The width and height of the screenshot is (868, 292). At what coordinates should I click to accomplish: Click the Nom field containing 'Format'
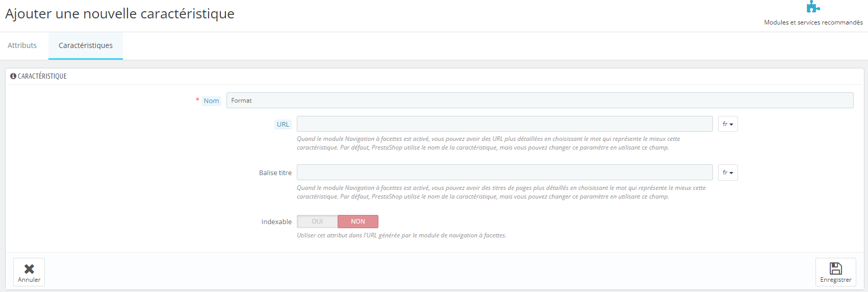539,101
